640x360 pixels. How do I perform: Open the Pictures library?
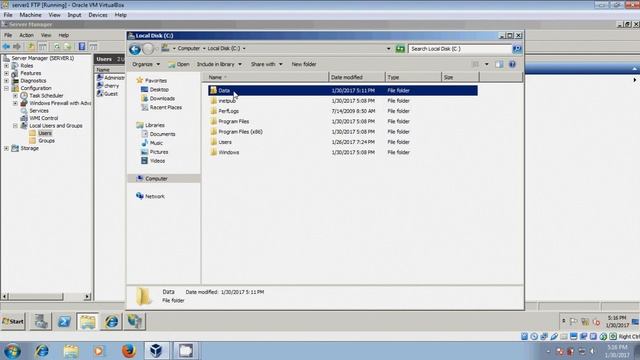[x=159, y=152]
